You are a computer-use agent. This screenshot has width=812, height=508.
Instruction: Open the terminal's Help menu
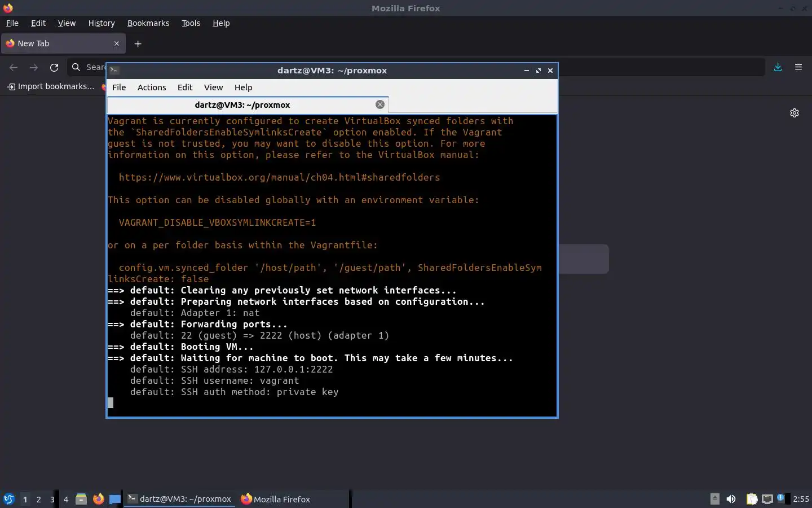(243, 87)
